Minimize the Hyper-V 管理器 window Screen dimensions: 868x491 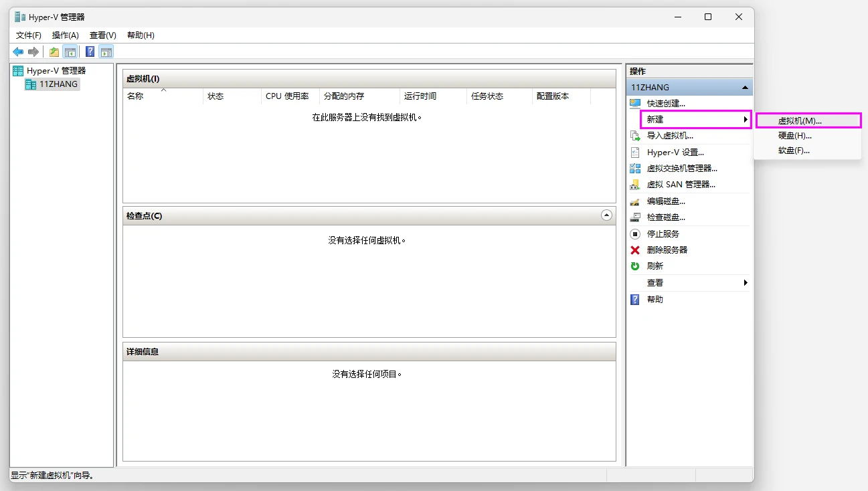pos(677,17)
